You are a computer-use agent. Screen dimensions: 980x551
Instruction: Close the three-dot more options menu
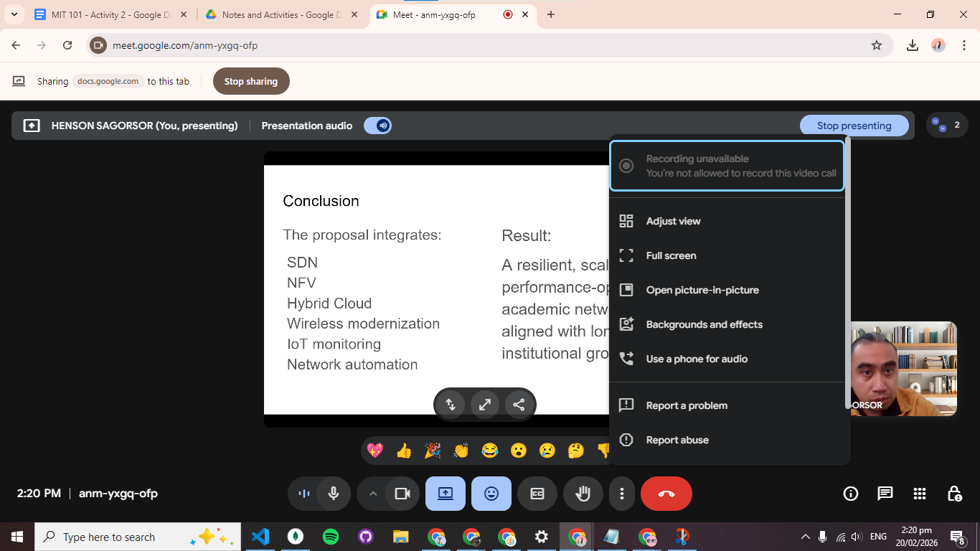point(622,494)
